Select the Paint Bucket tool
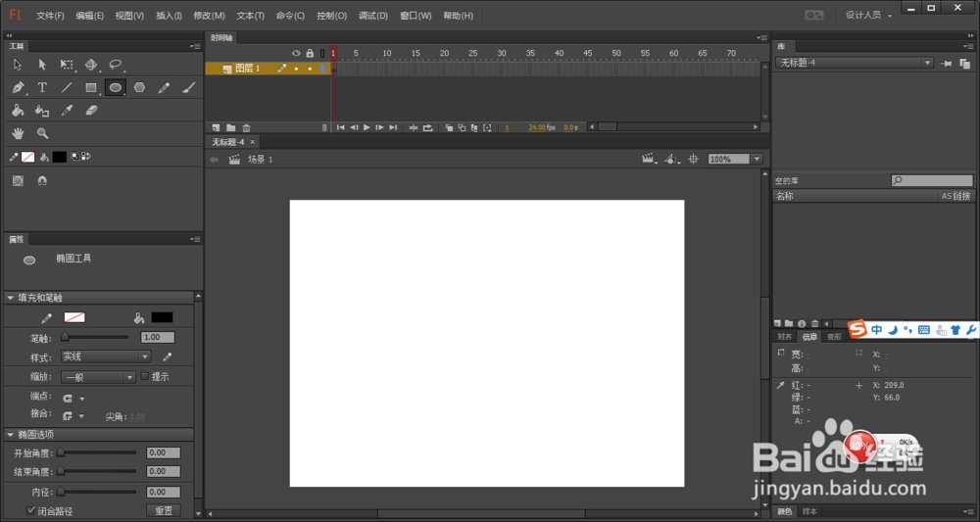This screenshot has height=522, width=980. pyautogui.click(x=18, y=111)
